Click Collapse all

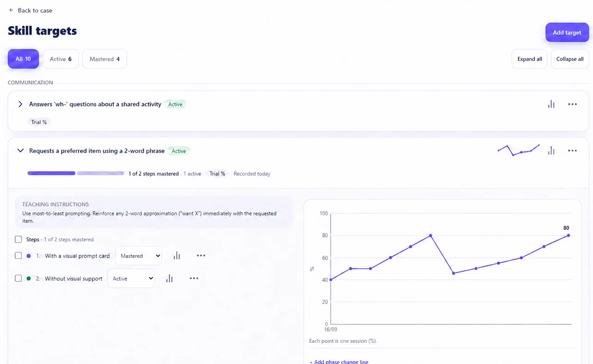tap(570, 59)
